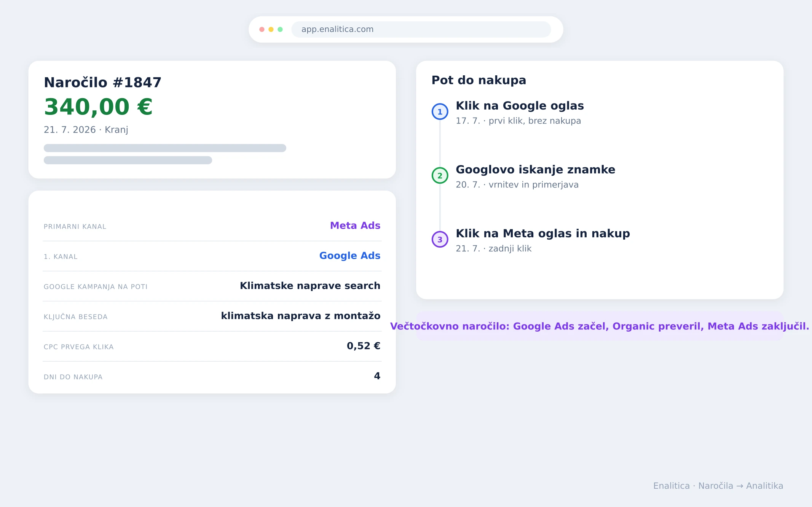
Task: Click the red window dot
Action: click(262, 29)
